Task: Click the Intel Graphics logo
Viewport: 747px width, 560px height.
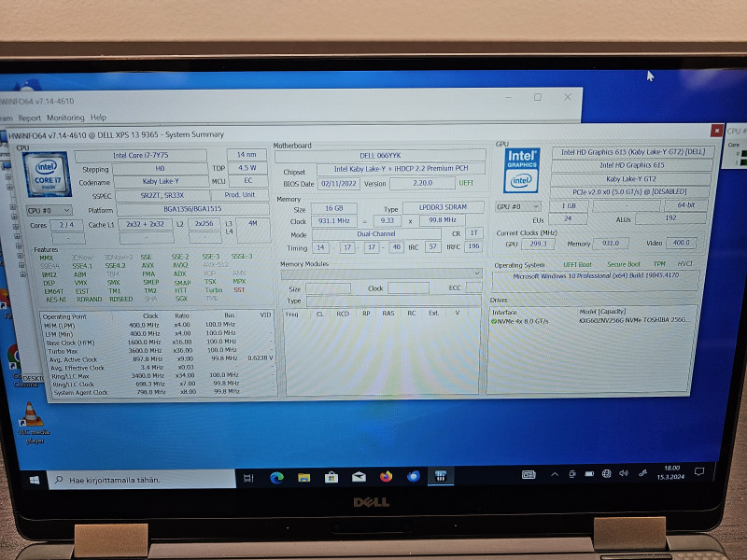Action: (x=521, y=170)
